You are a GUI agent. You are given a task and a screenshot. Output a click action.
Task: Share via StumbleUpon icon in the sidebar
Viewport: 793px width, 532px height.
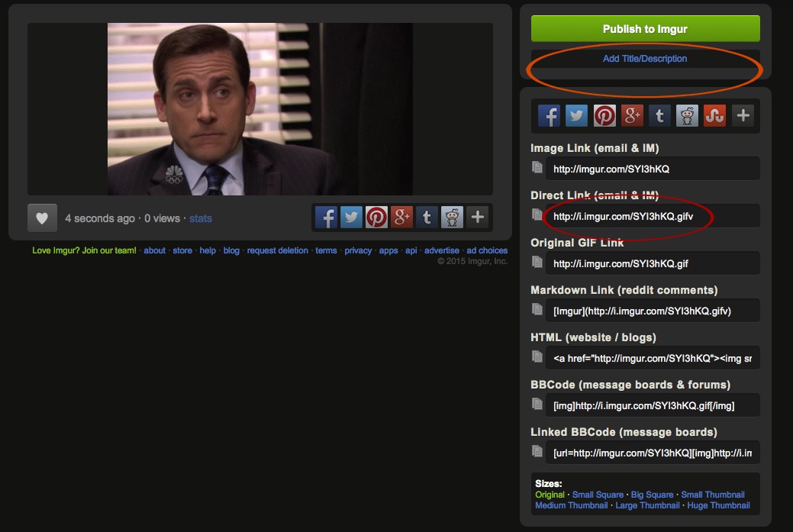tap(714, 116)
